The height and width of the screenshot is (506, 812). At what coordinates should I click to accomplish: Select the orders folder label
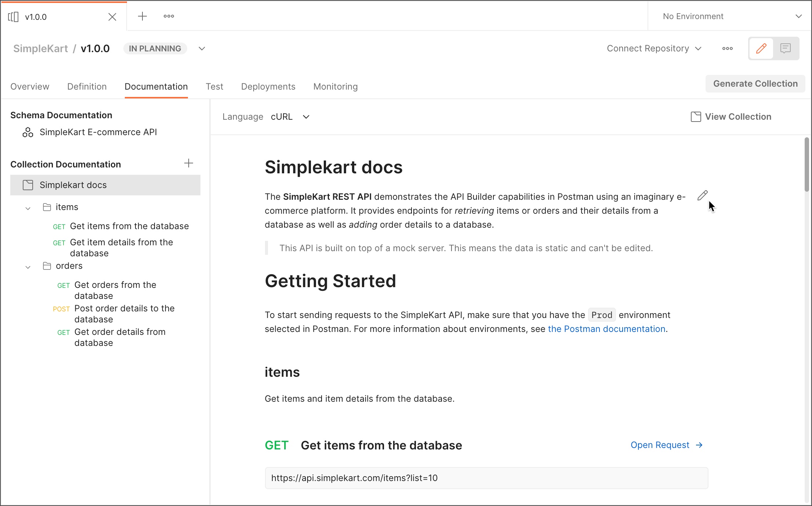(69, 266)
